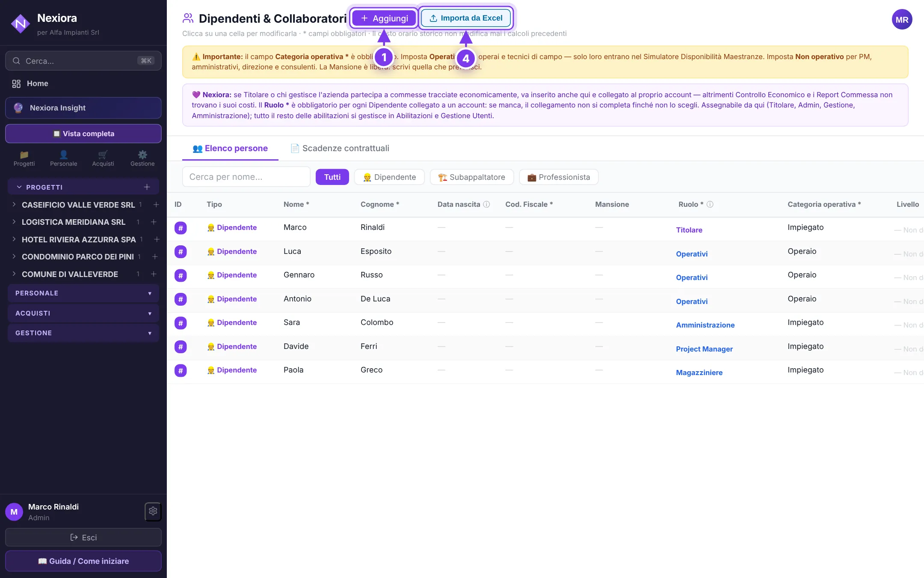Toggle the Vista completa view
Screen dimensions: 924x578
click(x=83, y=134)
